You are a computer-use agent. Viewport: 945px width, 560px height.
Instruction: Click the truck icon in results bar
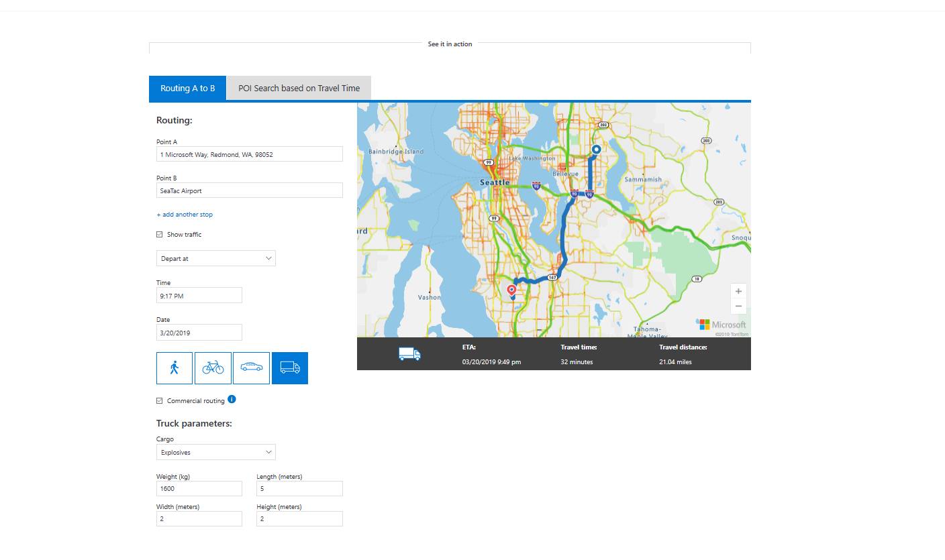pos(409,354)
